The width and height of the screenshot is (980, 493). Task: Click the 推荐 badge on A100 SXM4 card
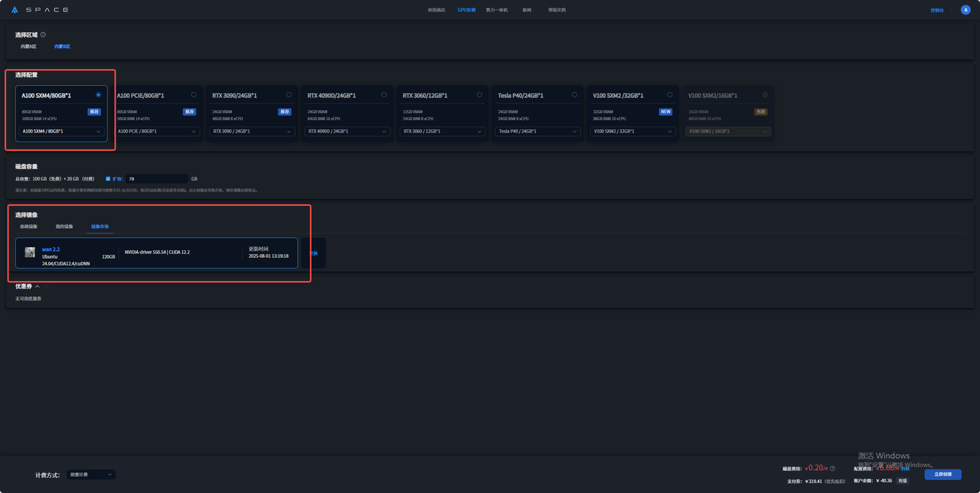pos(94,112)
